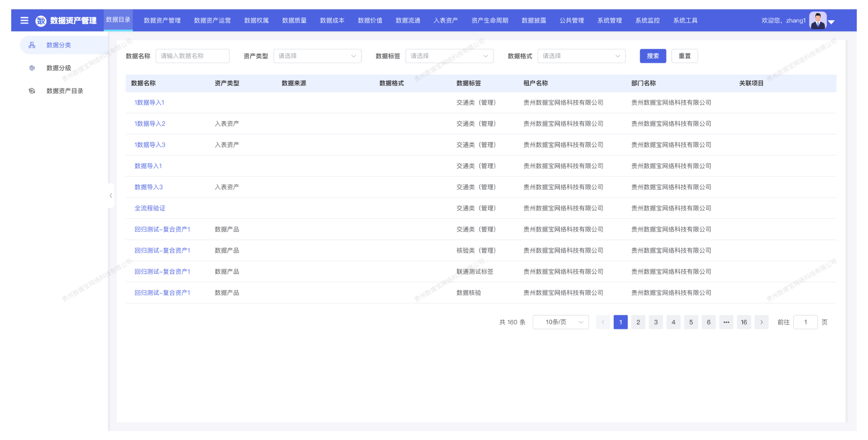The width and height of the screenshot is (868, 440).
Task: Open the 10条/页 page size dropdown
Action: tap(560, 322)
